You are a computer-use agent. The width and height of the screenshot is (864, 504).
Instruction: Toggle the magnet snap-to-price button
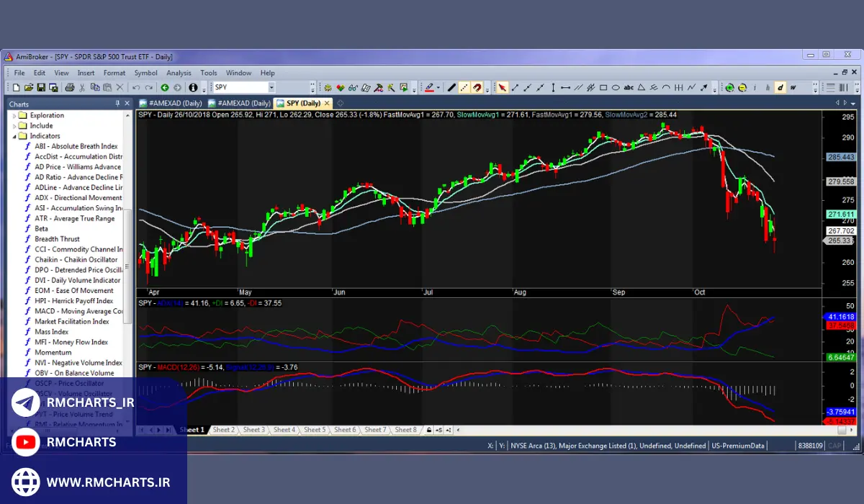(477, 88)
